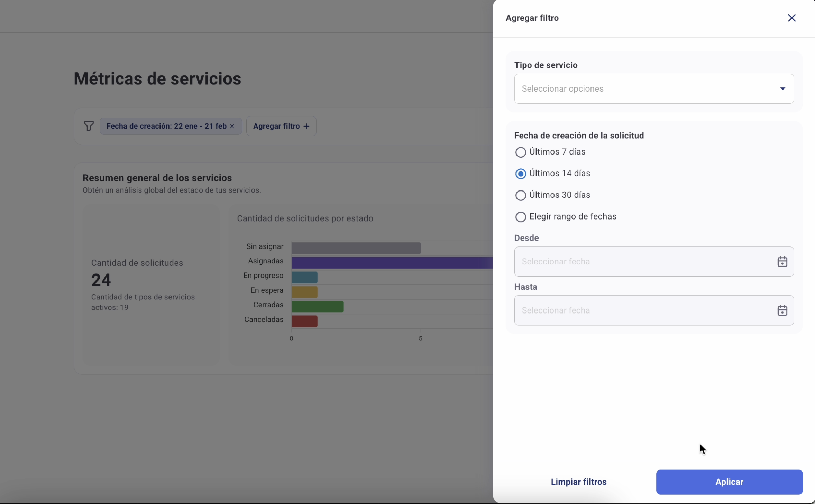Open calendar picker in Desde field

[782, 262]
